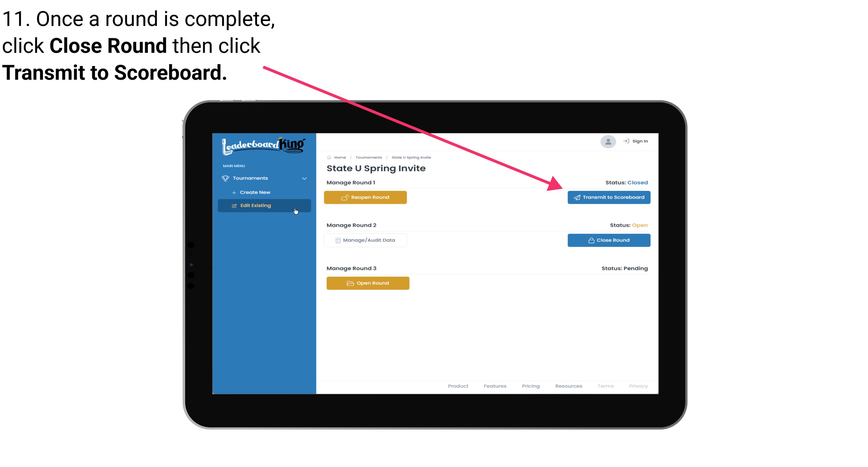Viewport: 868px width, 467px height.
Task: Click the Home breadcrumb link
Action: [x=339, y=157]
